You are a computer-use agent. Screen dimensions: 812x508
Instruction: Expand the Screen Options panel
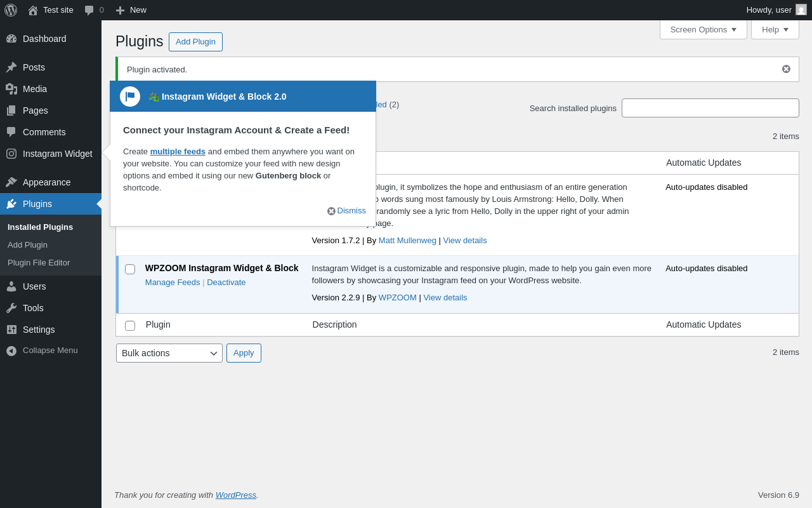click(x=704, y=29)
